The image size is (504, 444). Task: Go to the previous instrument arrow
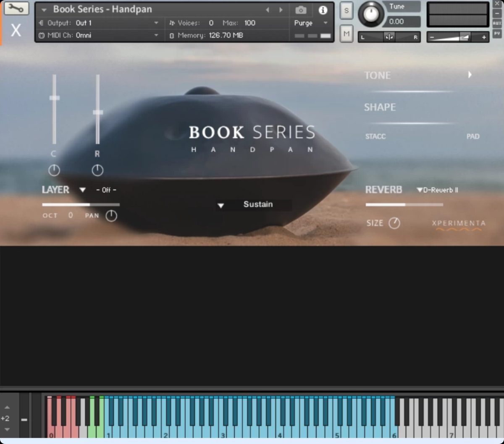268,10
